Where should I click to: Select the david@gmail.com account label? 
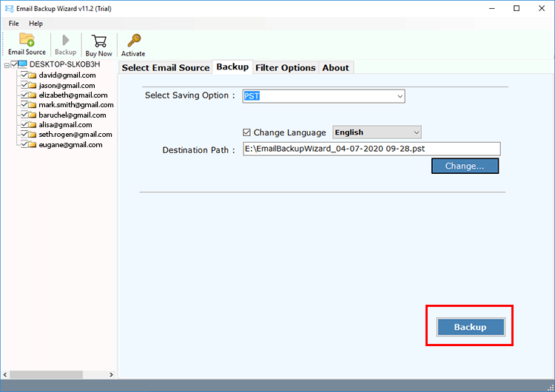pos(67,75)
